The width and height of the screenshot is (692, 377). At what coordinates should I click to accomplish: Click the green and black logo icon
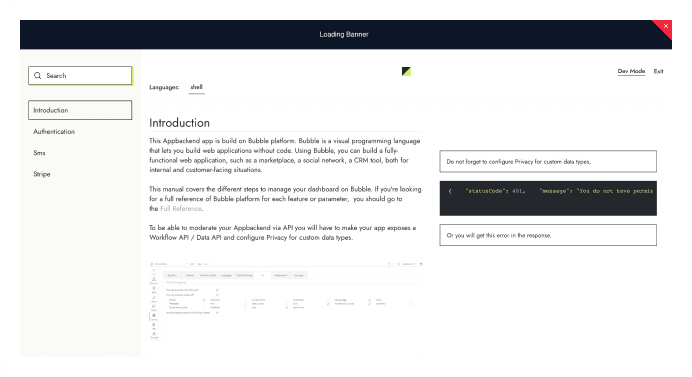[x=406, y=71]
